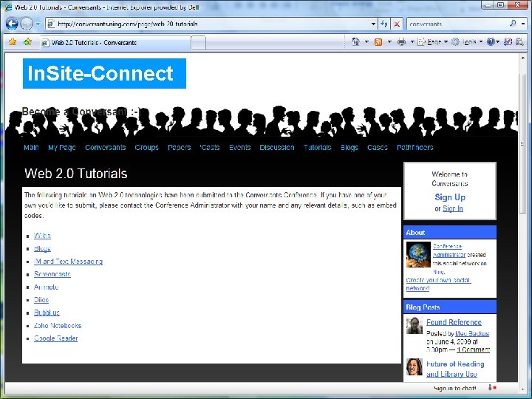The height and width of the screenshot is (399, 532).
Task: Open the Papers navigation tab
Action: pyautogui.click(x=179, y=148)
